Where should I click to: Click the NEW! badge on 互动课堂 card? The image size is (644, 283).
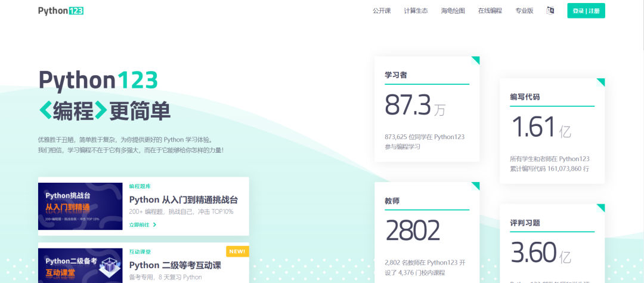click(237, 251)
